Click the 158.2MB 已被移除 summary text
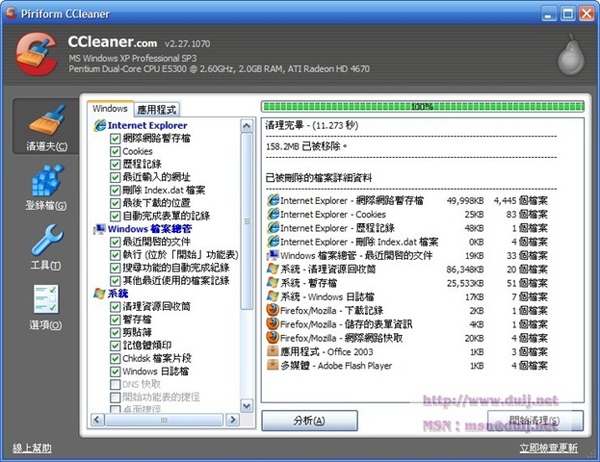600x462 pixels. [x=307, y=147]
